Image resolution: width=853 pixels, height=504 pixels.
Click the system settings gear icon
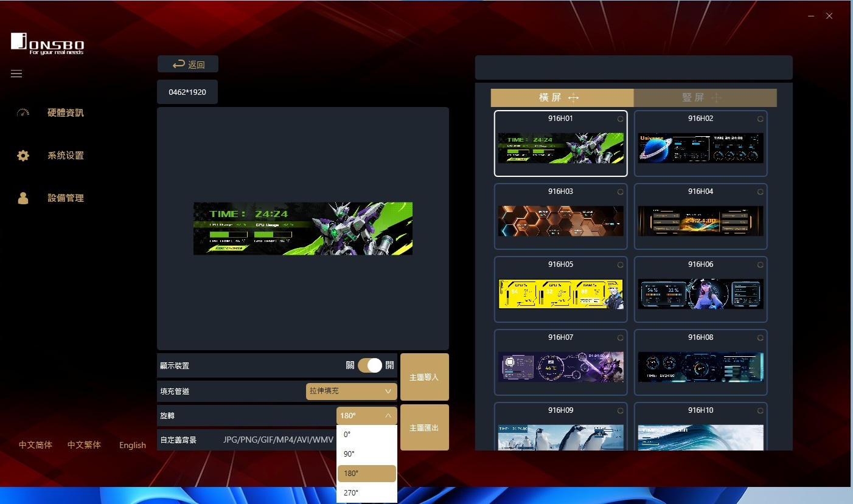(x=23, y=156)
